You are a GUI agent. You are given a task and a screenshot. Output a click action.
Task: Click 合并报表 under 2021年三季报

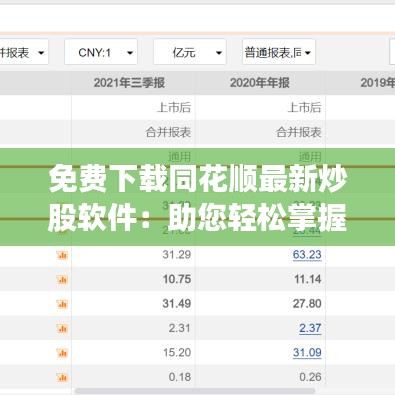(x=168, y=132)
